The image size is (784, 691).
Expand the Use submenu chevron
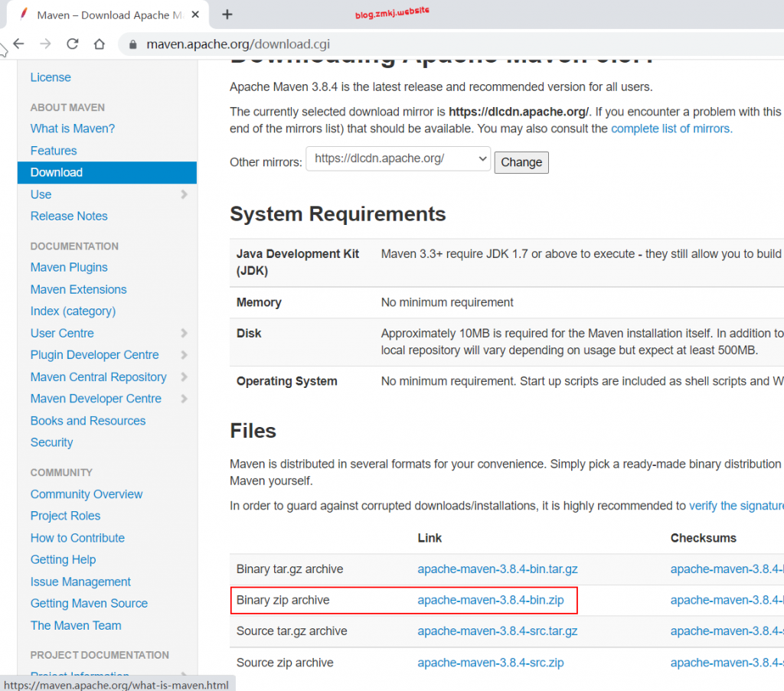pyautogui.click(x=184, y=194)
